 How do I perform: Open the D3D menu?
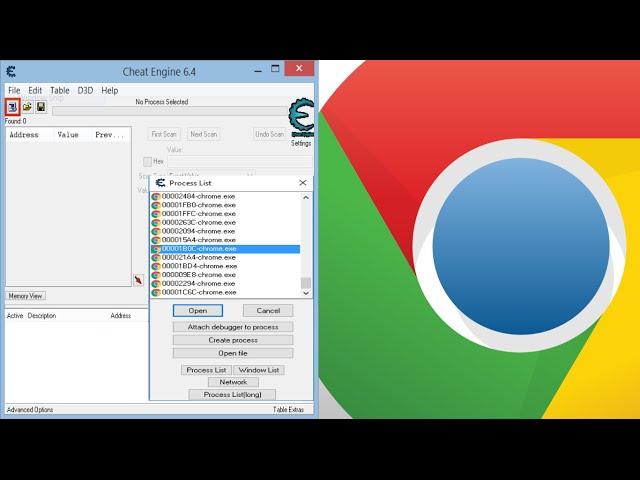(85, 90)
